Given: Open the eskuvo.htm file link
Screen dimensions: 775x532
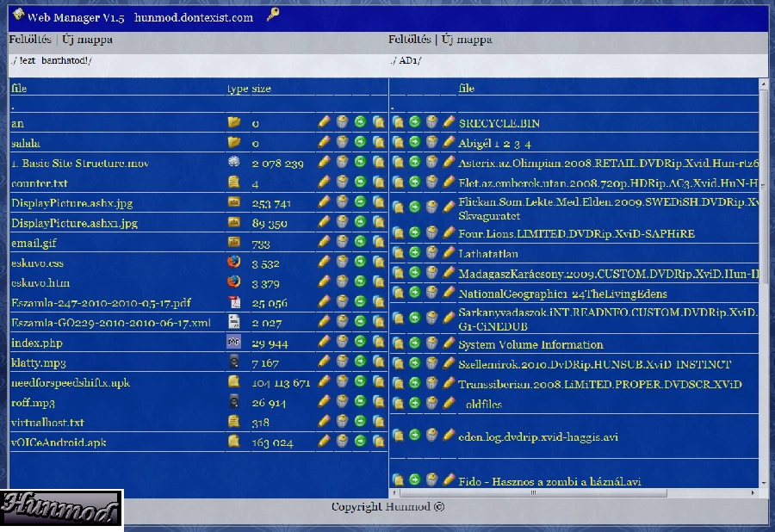Looking at the screenshot, I should [40, 282].
